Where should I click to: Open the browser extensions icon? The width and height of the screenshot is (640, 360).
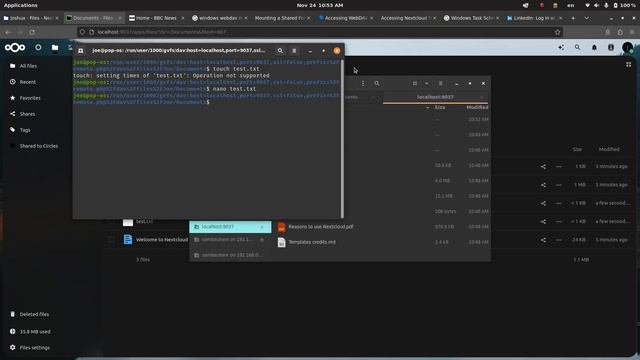[x=620, y=32]
